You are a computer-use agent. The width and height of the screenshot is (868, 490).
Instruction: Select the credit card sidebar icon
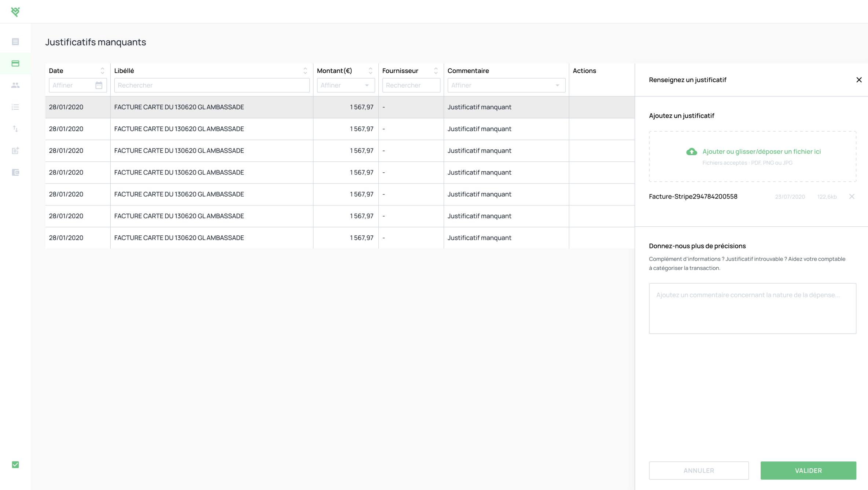pos(15,63)
